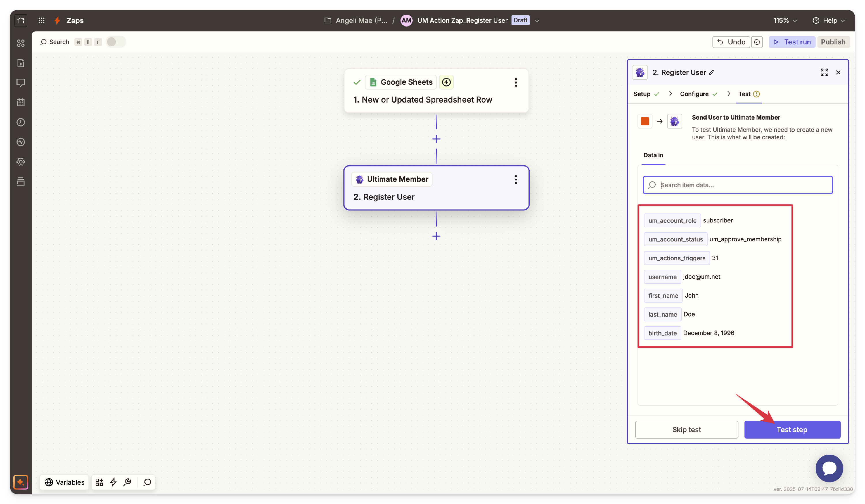Open the versions stack icon in sidebar
This screenshot has width=865, height=504.
pyautogui.click(x=20, y=181)
